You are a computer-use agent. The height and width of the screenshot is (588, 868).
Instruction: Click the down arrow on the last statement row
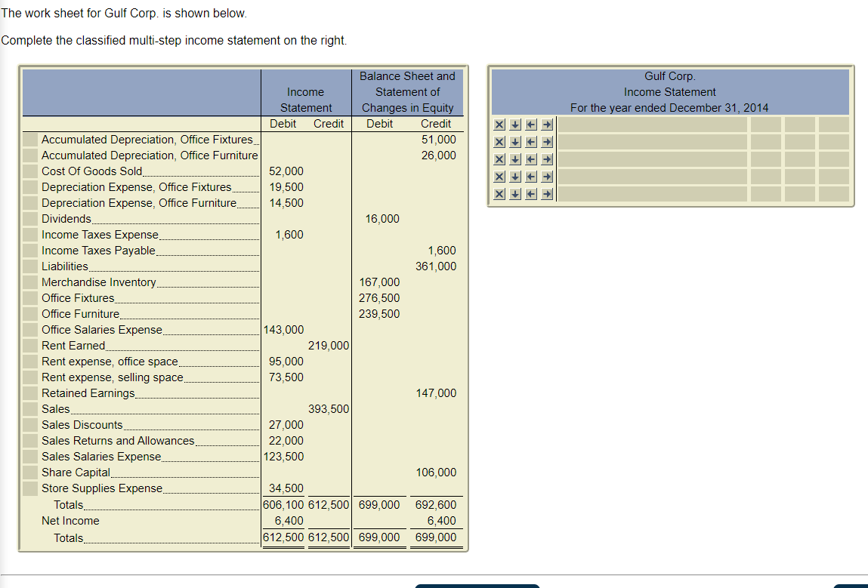click(515, 193)
